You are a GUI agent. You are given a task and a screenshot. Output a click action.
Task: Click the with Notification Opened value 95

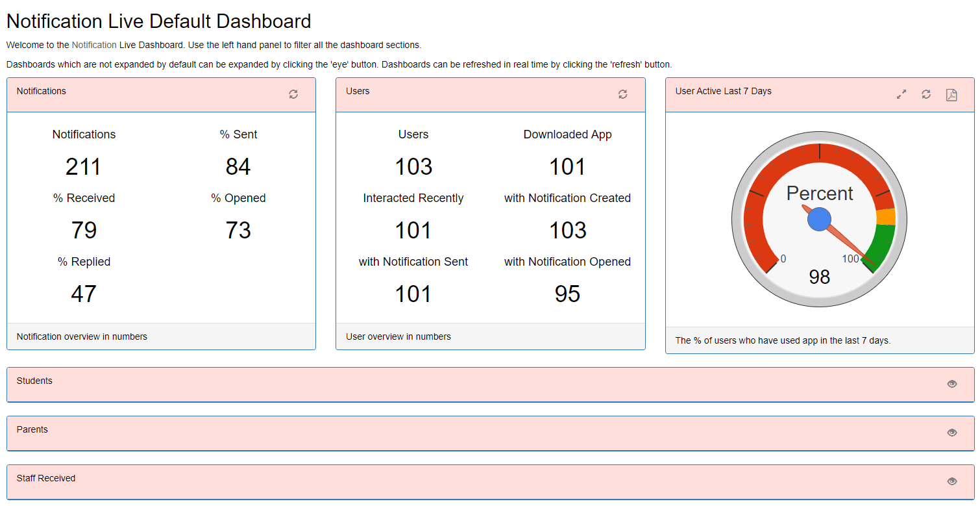pyautogui.click(x=567, y=294)
